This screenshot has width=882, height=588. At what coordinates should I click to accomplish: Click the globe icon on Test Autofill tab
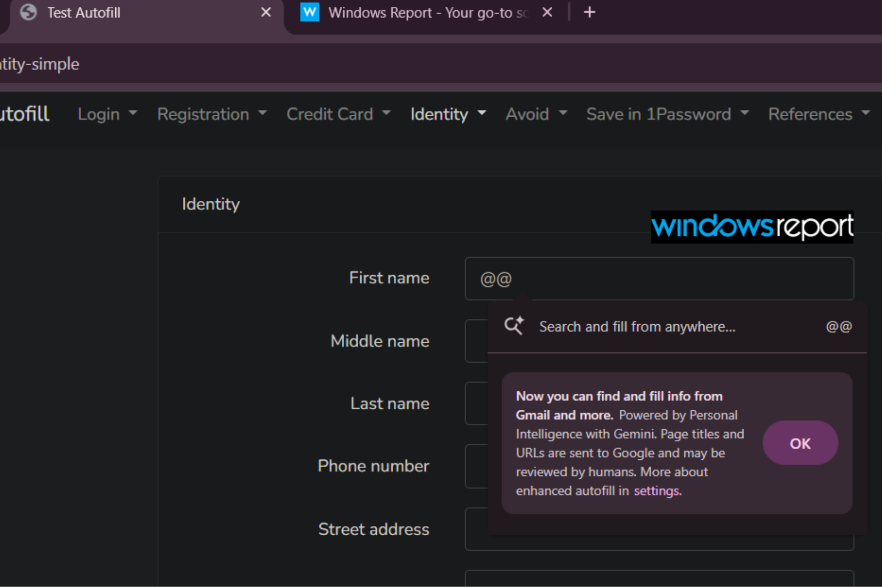[28, 12]
